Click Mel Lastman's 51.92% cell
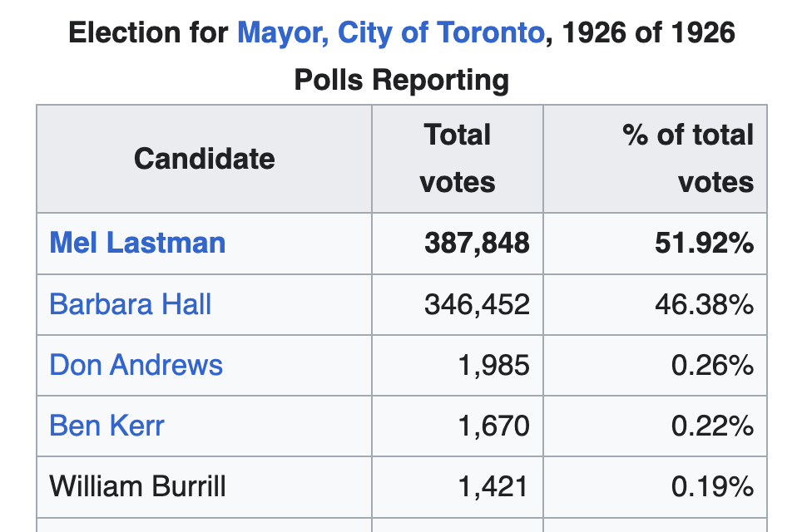Screen dimensions: 802x532 705,243
